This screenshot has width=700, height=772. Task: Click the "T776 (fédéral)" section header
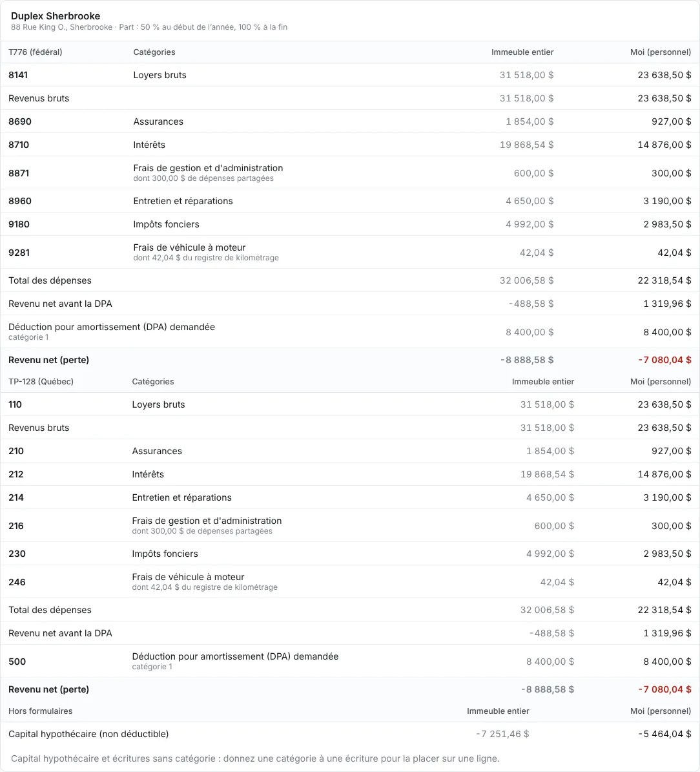tap(36, 52)
